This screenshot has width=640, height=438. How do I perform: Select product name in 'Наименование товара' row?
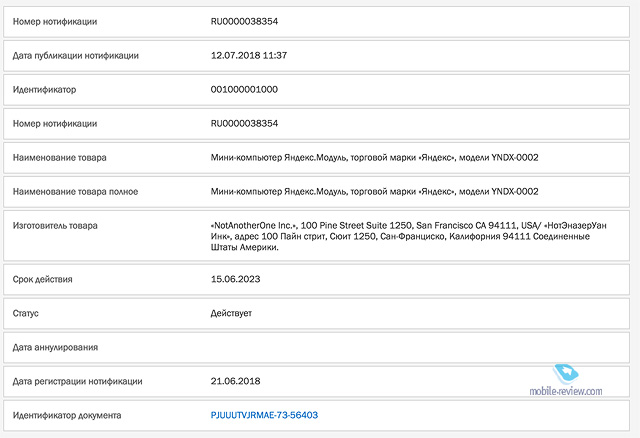[x=374, y=158]
